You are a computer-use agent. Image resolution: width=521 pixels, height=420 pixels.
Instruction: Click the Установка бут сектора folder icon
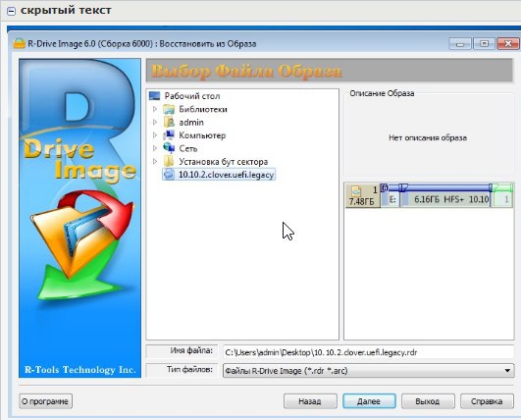point(169,162)
